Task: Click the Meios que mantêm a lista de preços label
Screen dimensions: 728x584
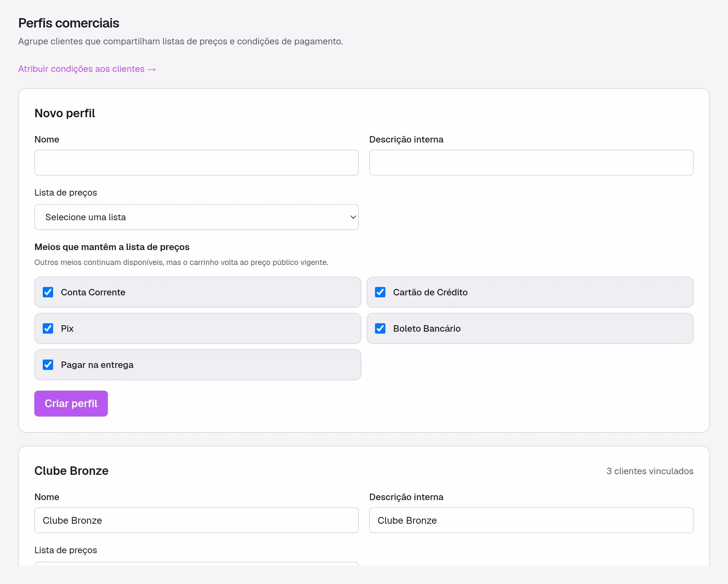Action: [112, 247]
